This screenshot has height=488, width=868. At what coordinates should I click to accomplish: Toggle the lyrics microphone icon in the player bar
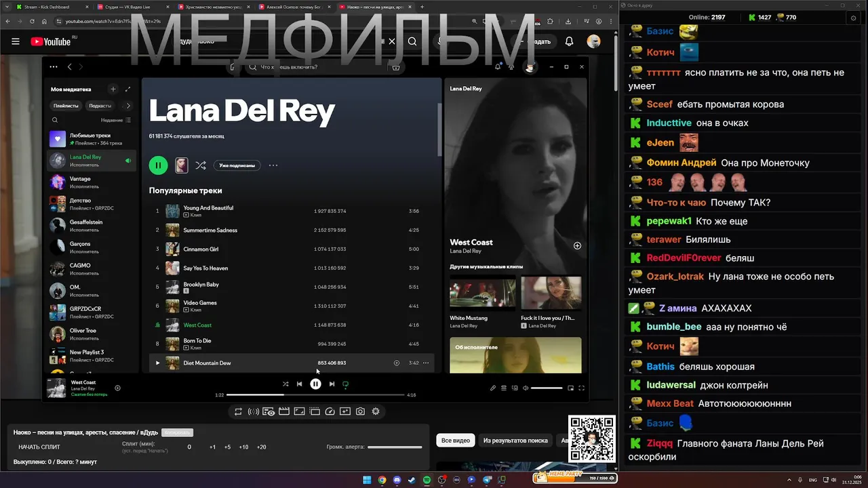tap(493, 388)
